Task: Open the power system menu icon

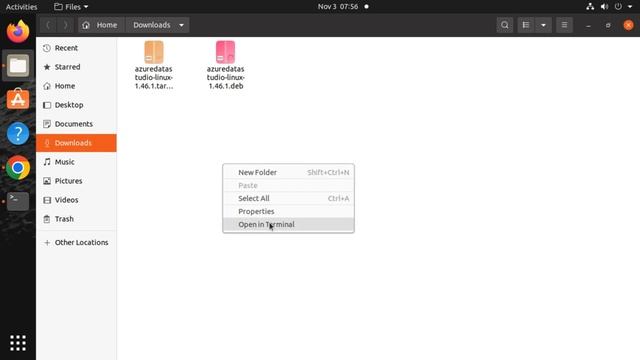Action: click(618, 7)
